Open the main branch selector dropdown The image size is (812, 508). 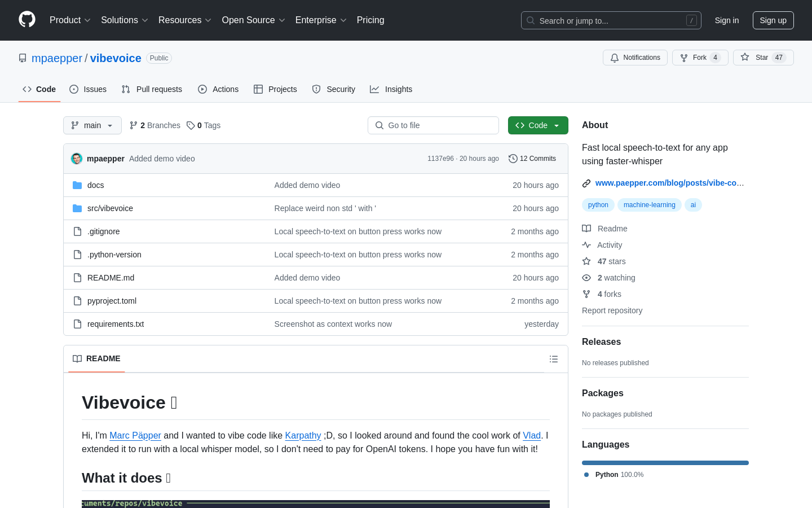coord(92,125)
